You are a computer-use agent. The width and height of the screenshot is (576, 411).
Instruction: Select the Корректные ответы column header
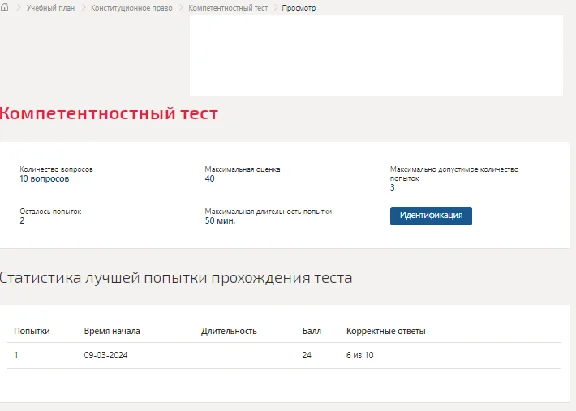[x=386, y=331]
